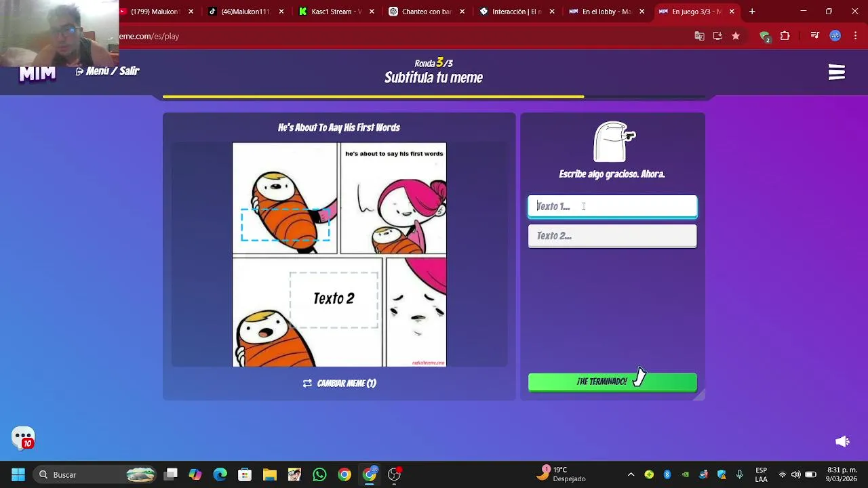Submit captions with ¡He terminado! button

[612, 382]
